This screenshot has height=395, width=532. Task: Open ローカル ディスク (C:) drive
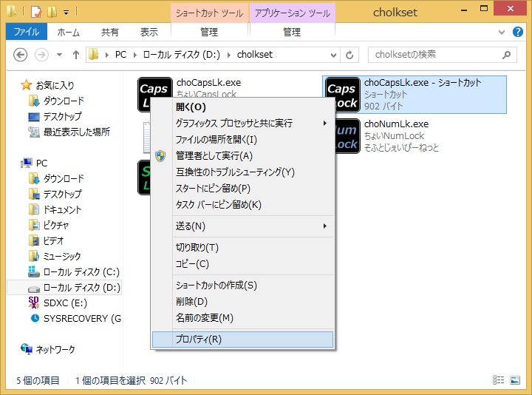pos(74,272)
